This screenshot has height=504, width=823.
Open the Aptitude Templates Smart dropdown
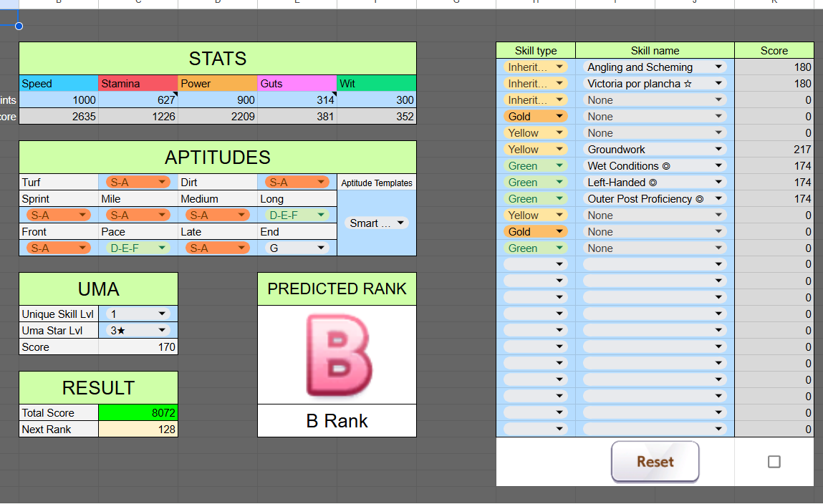pyautogui.click(x=376, y=223)
